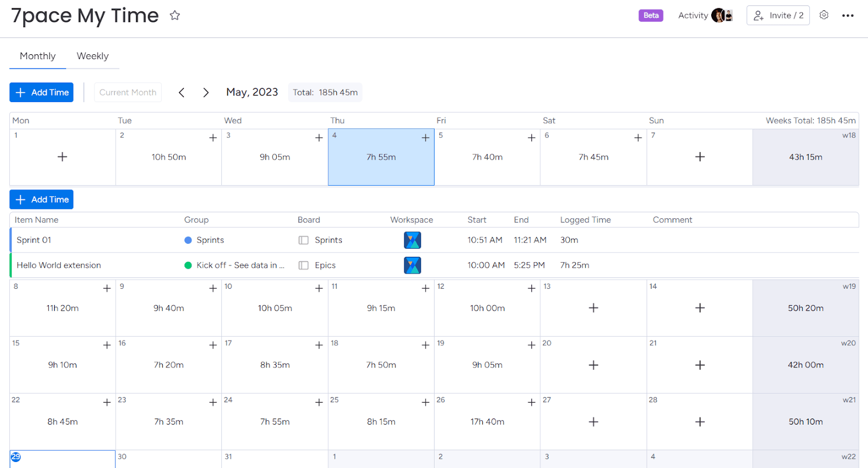Image resolution: width=868 pixels, height=468 pixels.
Task: Add time on Saturday May 27
Action: click(x=593, y=422)
